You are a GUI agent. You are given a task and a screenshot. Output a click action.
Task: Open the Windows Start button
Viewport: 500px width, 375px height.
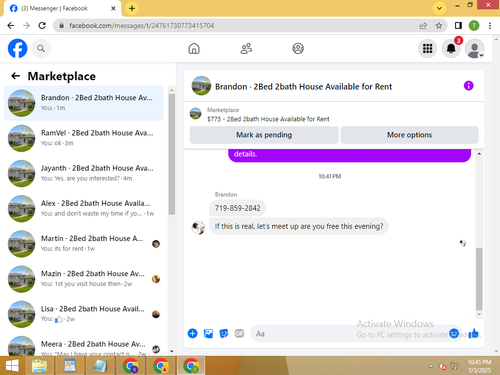click(x=12, y=366)
